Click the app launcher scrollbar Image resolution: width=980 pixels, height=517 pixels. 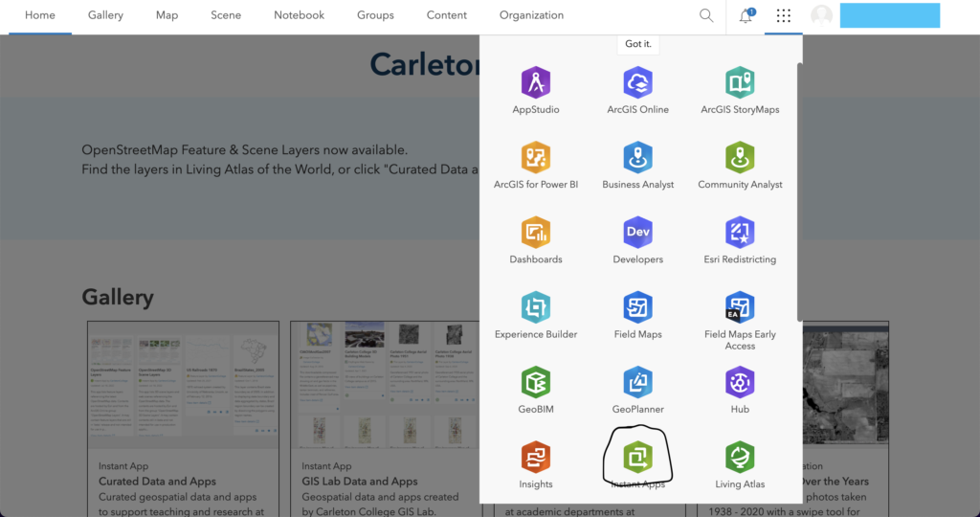(x=799, y=191)
